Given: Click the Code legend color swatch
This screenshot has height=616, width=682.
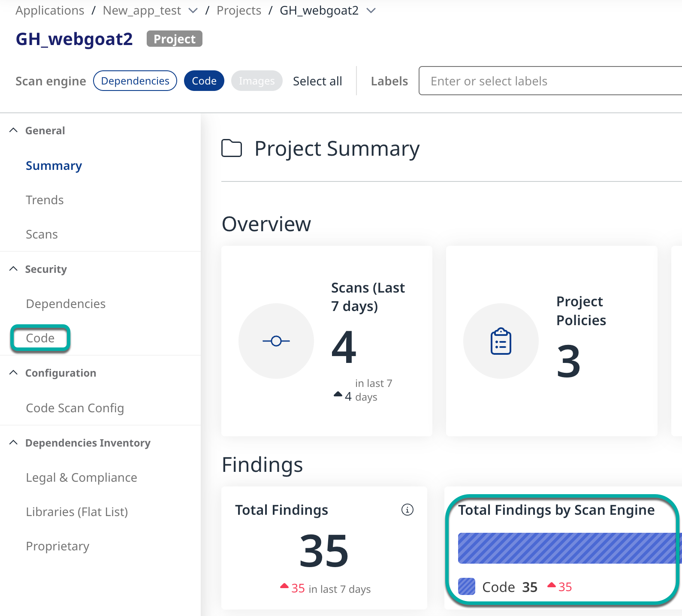Looking at the screenshot, I should 467,586.
